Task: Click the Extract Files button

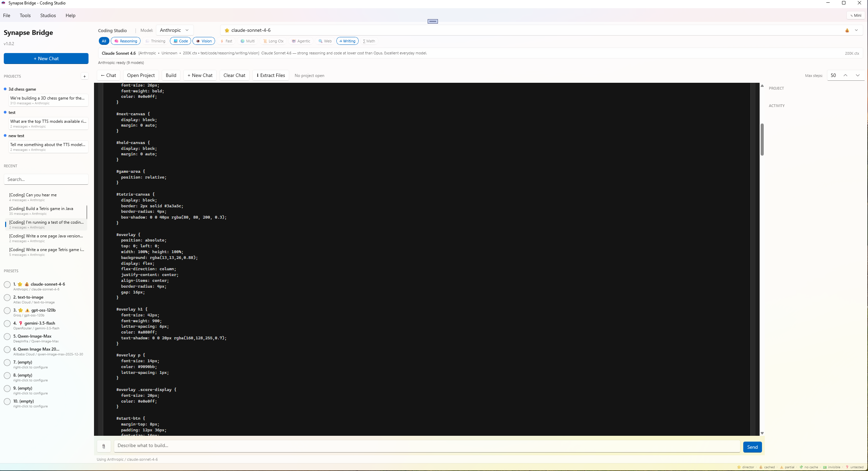Action: pos(271,76)
